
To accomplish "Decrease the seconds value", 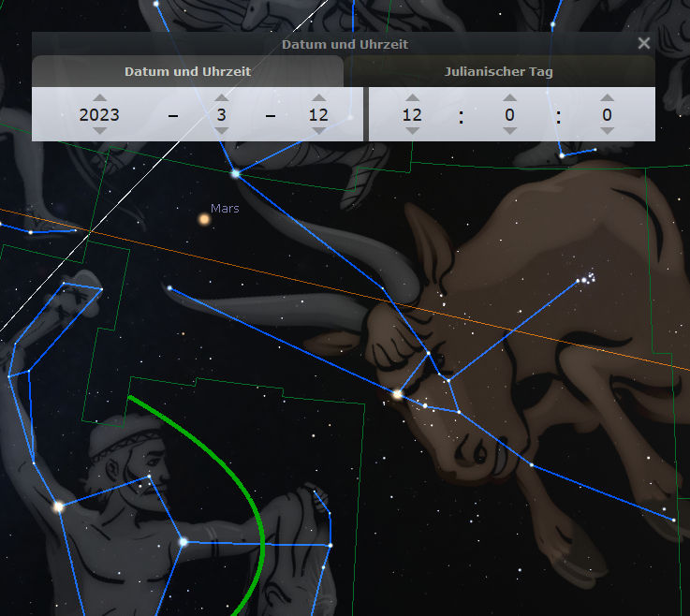I will [607, 131].
